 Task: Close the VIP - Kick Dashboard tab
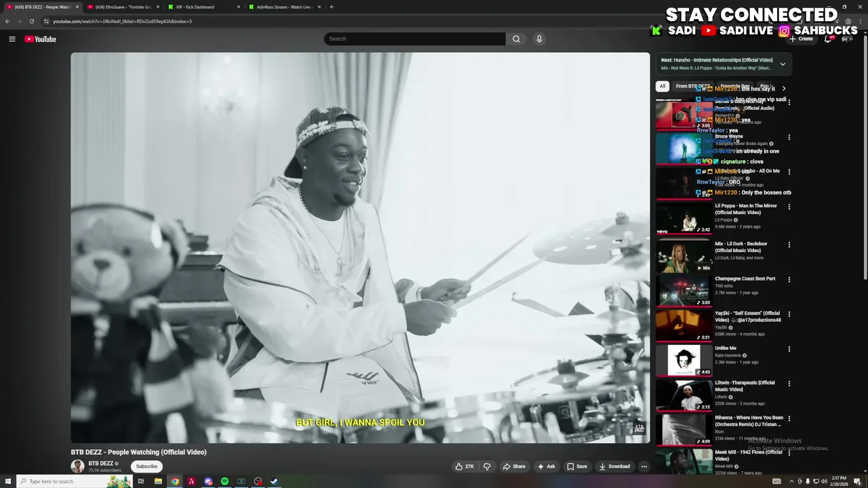click(x=239, y=7)
